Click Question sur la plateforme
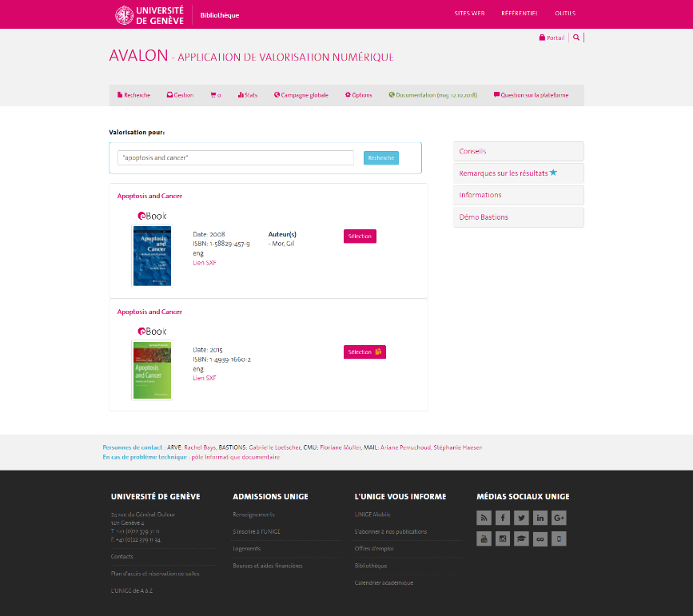The width and height of the screenshot is (693, 616). pyautogui.click(x=532, y=95)
